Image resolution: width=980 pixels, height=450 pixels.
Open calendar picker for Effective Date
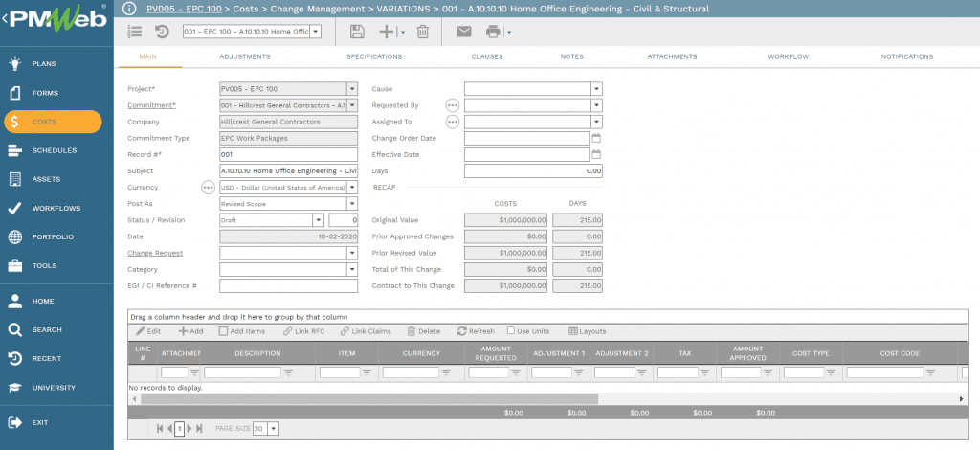(x=596, y=154)
